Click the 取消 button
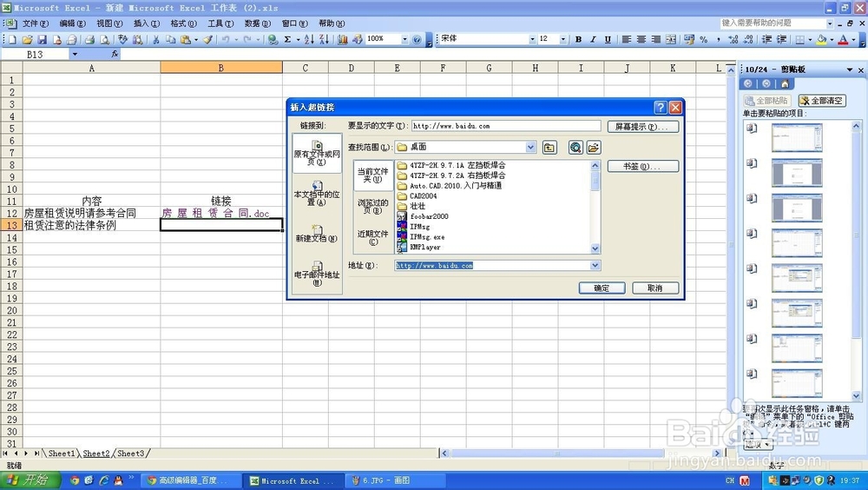The width and height of the screenshot is (868, 490). [654, 288]
